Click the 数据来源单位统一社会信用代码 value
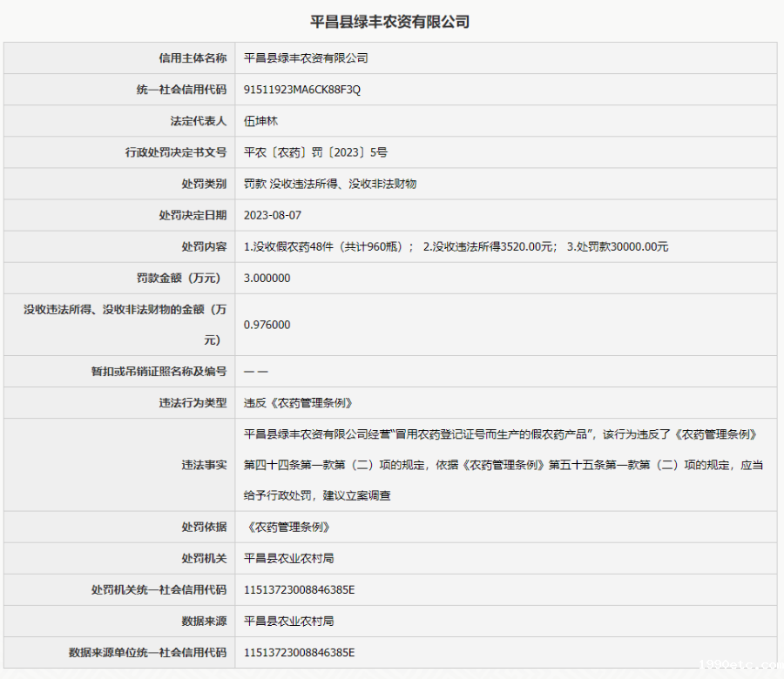Viewport: 784px width, 679px height. (x=300, y=653)
